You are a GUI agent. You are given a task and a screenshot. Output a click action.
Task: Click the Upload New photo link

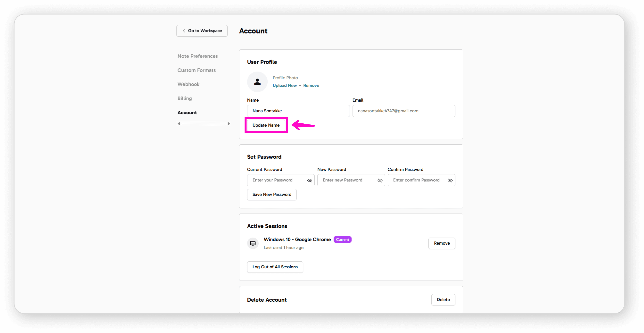[x=284, y=86]
